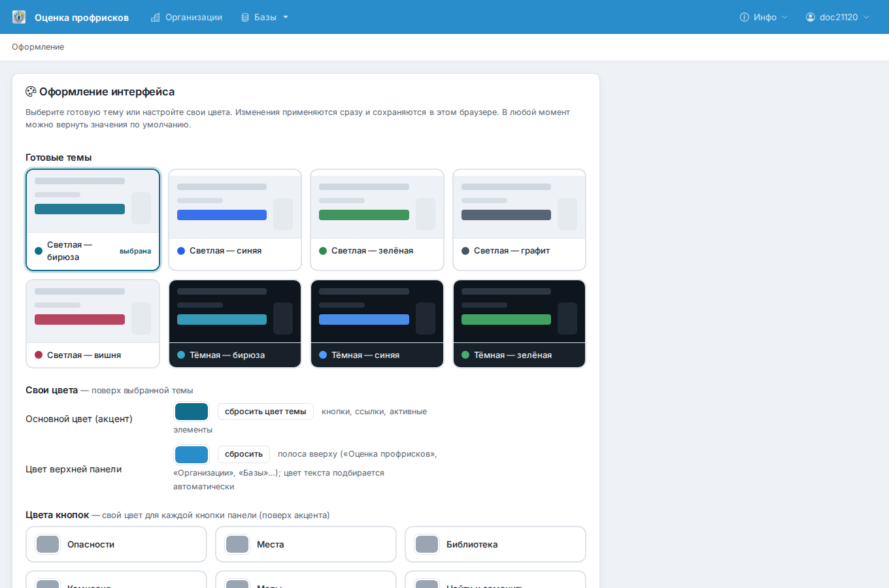Viewport: 889px width, 588px height.
Task: Open the doc21120 user menu
Action: 838,17
